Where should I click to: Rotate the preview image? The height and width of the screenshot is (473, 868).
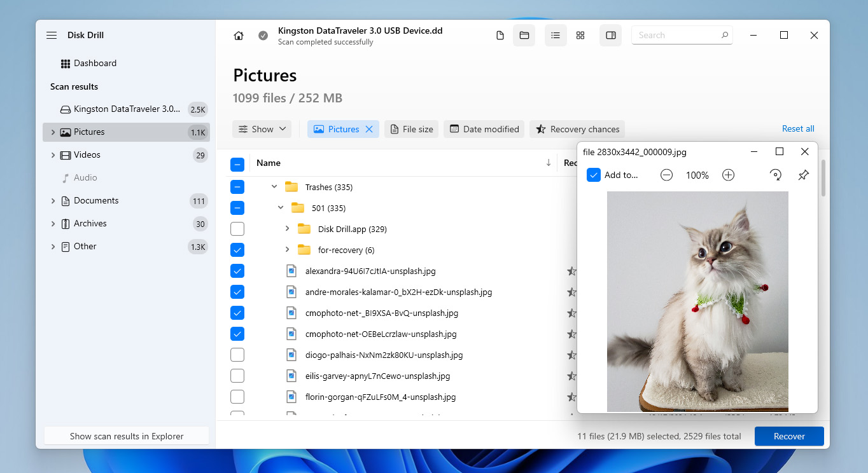tap(775, 175)
